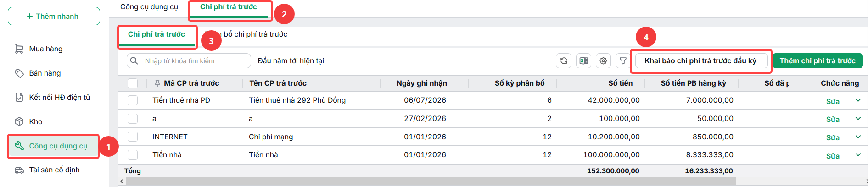
Task: Expand the action dropdown for Tiền thuê nhà PĐ
Action: [858, 100]
